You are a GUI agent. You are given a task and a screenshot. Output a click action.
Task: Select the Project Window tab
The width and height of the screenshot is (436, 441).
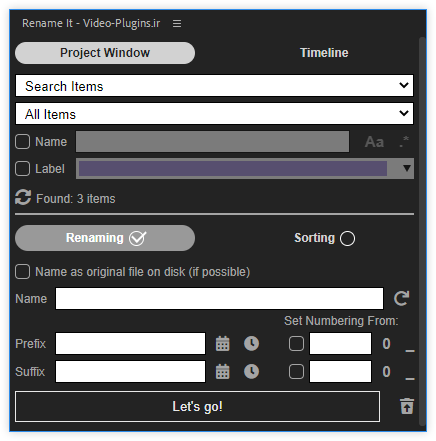click(105, 53)
